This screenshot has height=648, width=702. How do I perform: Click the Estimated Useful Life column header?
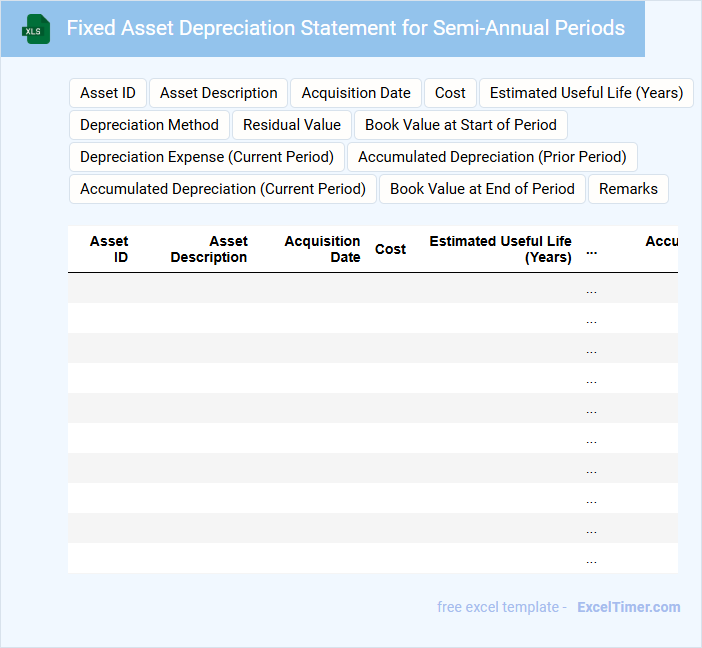tap(500, 249)
